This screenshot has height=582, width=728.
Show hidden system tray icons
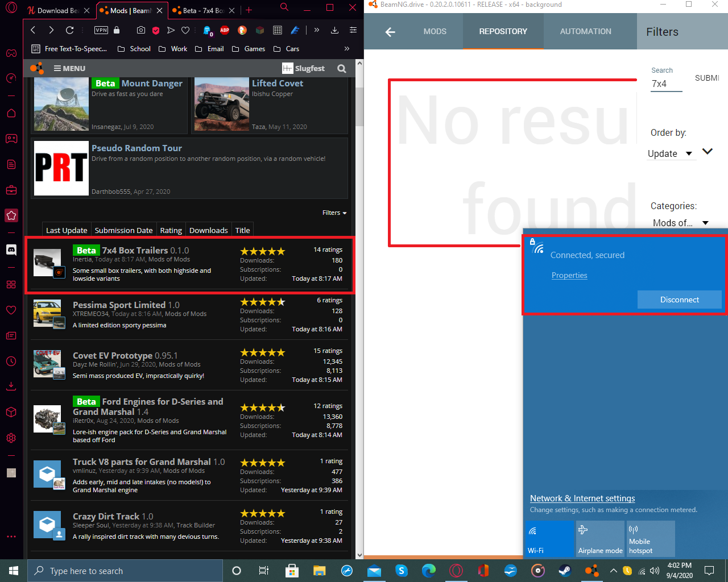point(613,571)
